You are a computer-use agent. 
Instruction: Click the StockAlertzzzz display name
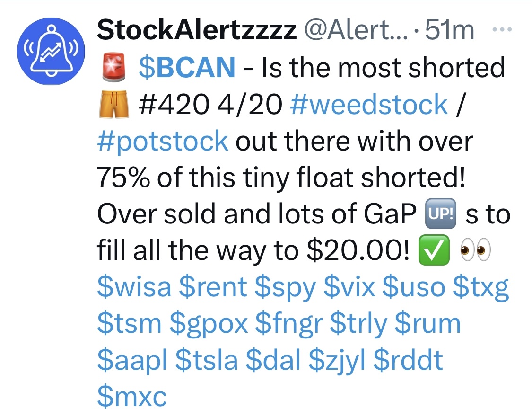pyautogui.click(x=196, y=30)
